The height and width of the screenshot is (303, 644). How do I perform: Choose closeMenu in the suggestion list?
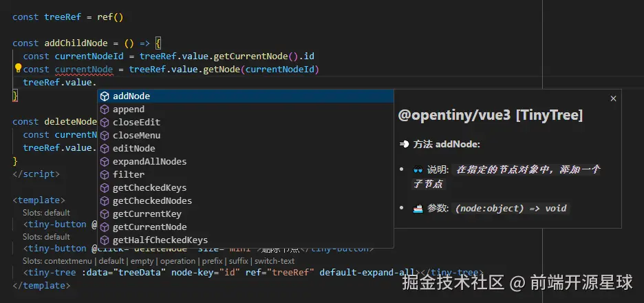[136, 135]
